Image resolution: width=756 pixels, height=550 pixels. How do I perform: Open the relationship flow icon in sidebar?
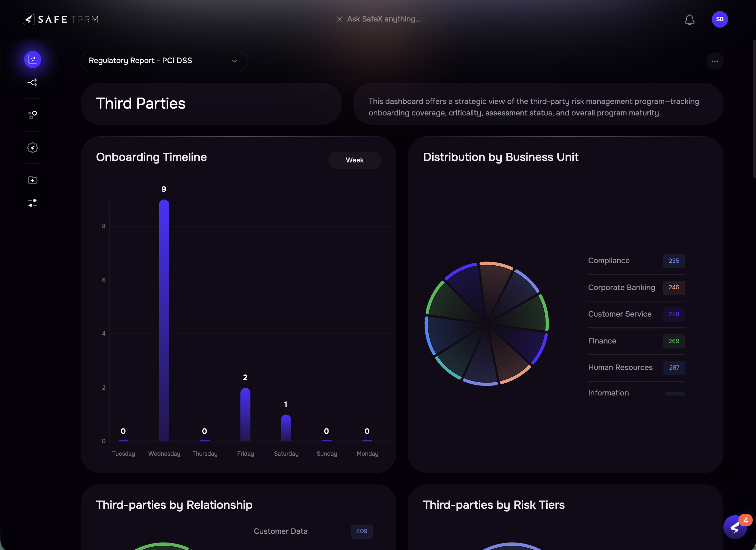(32, 82)
